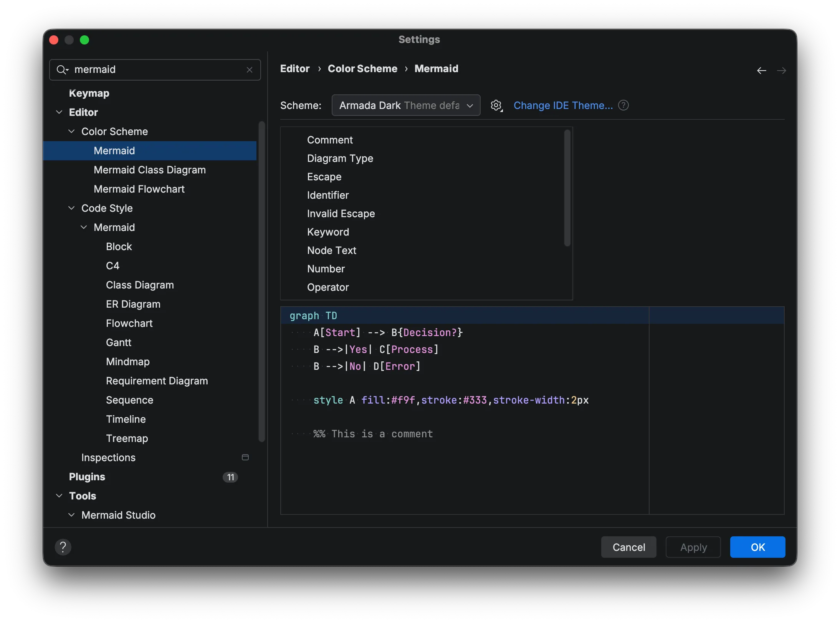Click the search magnifier icon
The height and width of the screenshot is (623, 840).
click(x=63, y=69)
